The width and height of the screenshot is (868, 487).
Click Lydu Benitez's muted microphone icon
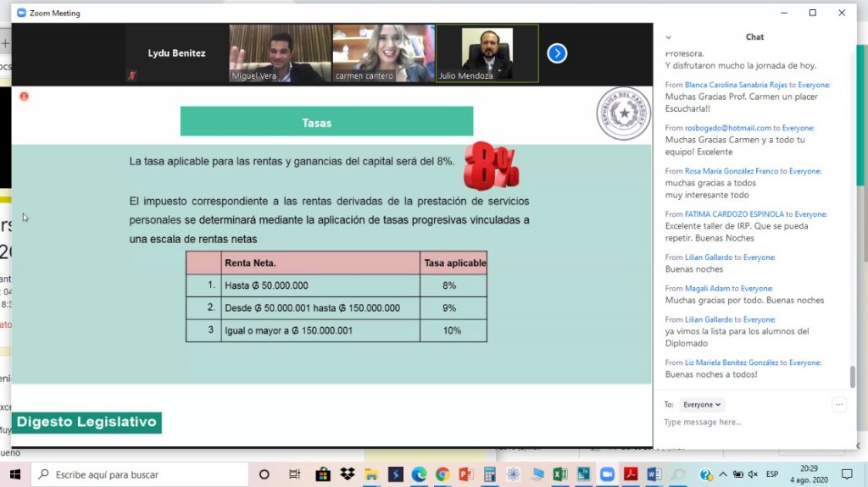pyautogui.click(x=131, y=75)
